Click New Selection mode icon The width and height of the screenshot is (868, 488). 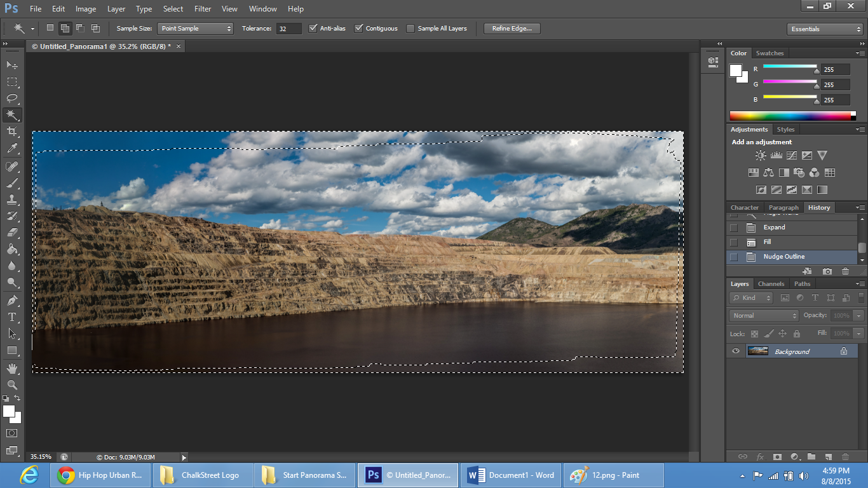tap(50, 28)
